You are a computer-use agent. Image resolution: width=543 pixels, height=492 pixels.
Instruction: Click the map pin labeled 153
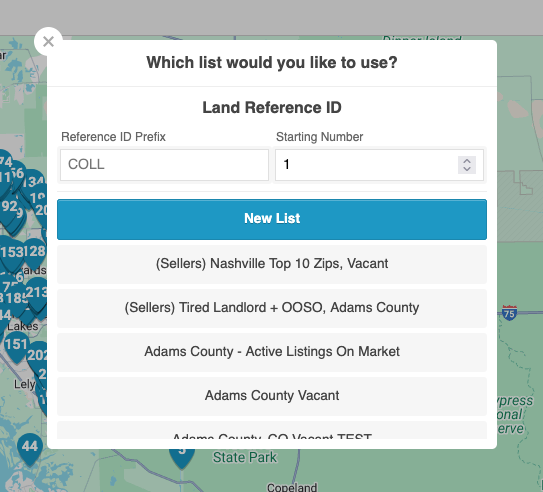click(11, 254)
